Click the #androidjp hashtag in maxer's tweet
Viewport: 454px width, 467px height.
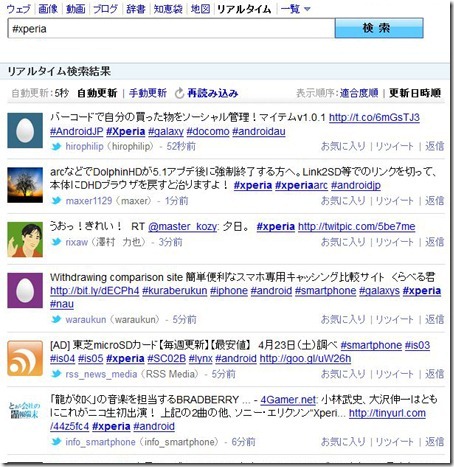(356, 185)
